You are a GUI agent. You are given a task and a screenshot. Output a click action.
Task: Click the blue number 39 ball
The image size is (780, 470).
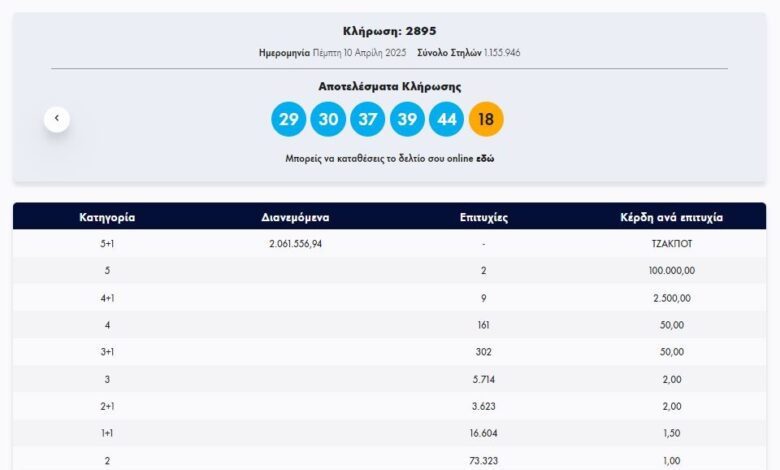(407, 120)
